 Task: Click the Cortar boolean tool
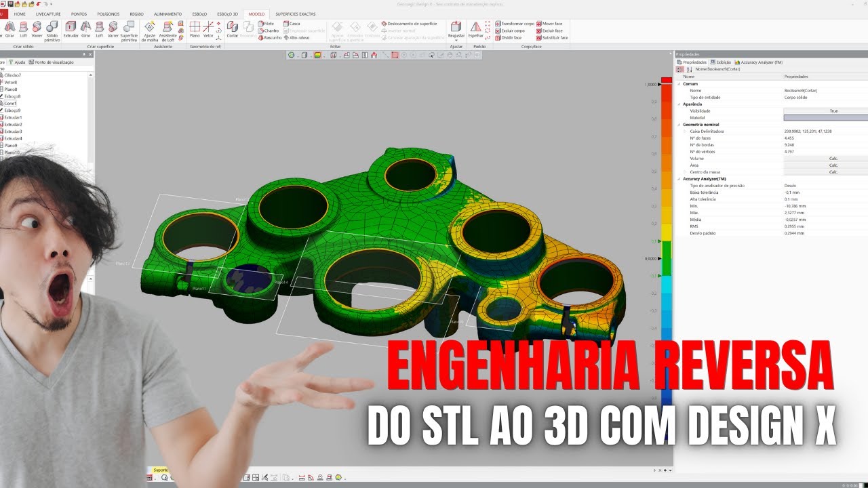(233, 28)
